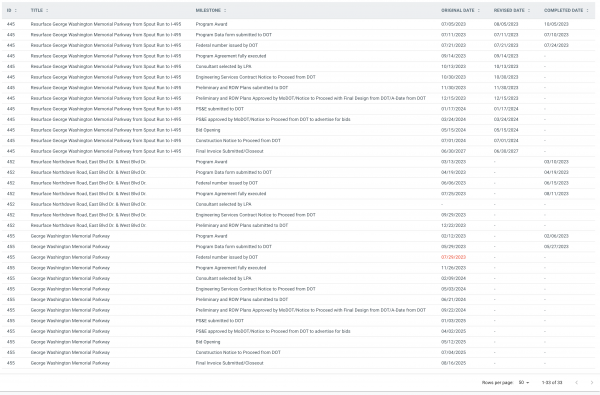This screenshot has height=395, width=600.
Task: Click the Rows per page label
Action: 497,382
